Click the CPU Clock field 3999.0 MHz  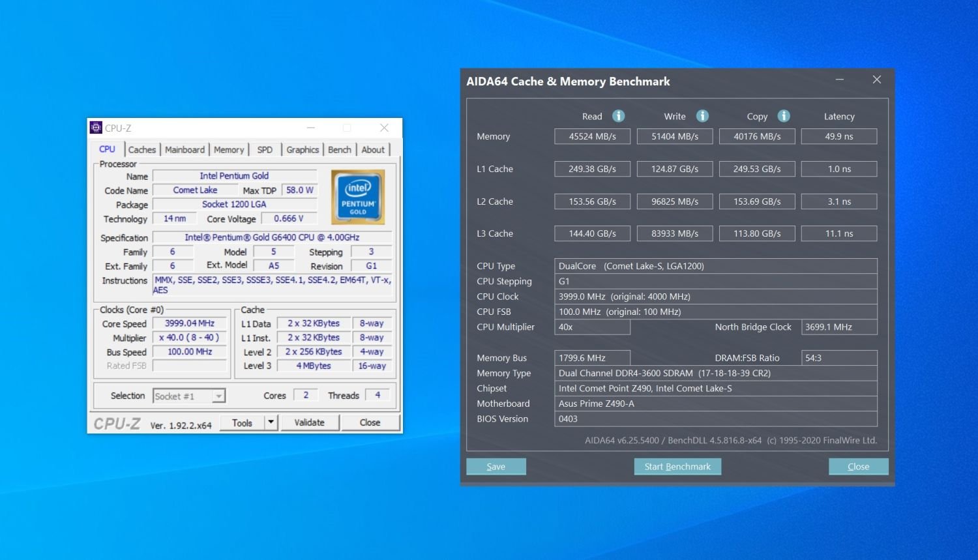coord(716,297)
